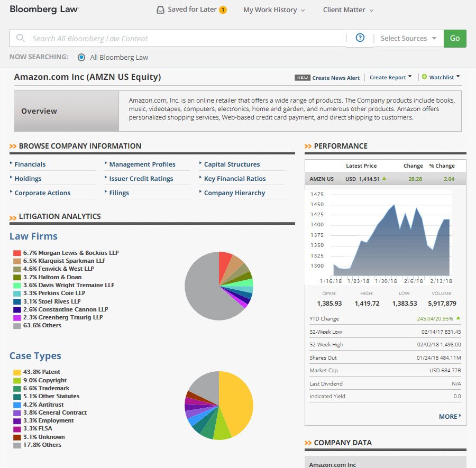The width and height of the screenshot is (476, 468).
Task: Expand the Client Matter menu
Action: [348, 10]
